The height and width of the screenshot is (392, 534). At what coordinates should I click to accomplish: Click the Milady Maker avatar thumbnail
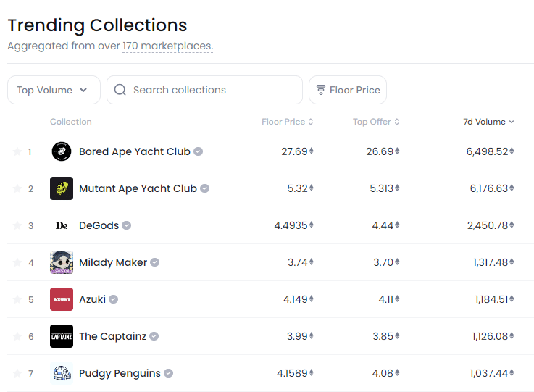click(x=62, y=262)
